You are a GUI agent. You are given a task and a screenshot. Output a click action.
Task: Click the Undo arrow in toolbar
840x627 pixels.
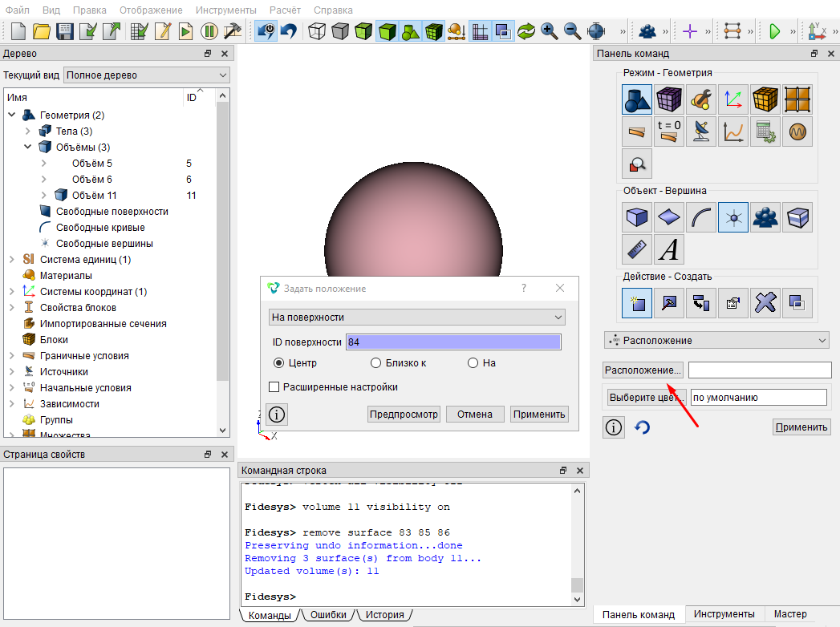click(x=290, y=31)
